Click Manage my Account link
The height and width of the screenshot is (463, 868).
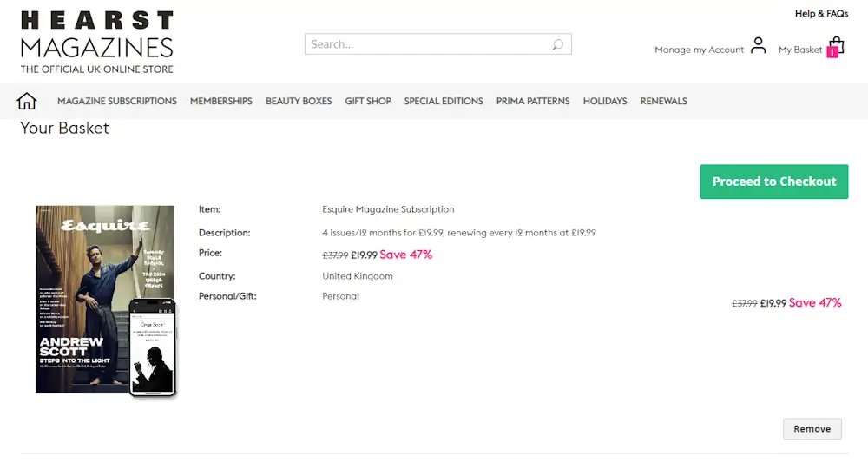pyautogui.click(x=699, y=50)
